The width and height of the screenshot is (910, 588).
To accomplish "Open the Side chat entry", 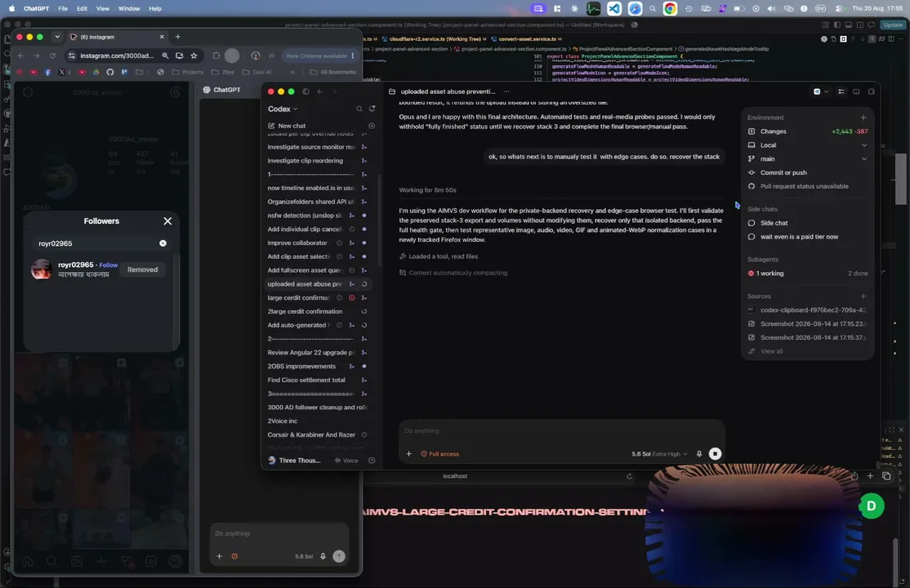I will [x=774, y=223].
